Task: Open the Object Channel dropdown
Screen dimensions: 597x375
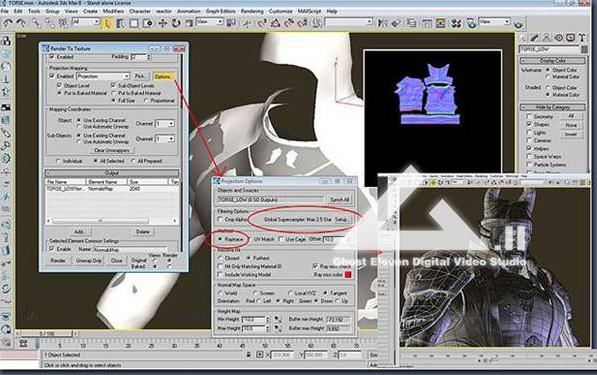Action: click(x=165, y=124)
